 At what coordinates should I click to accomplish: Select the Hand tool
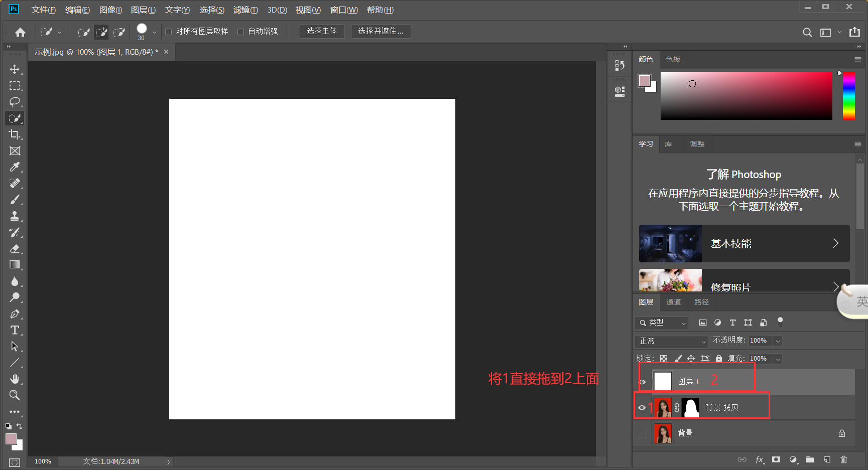15,379
